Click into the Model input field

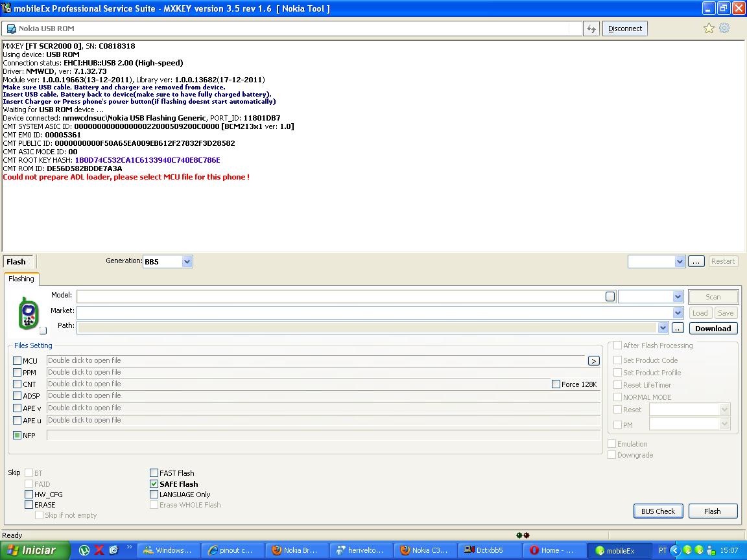click(x=340, y=297)
